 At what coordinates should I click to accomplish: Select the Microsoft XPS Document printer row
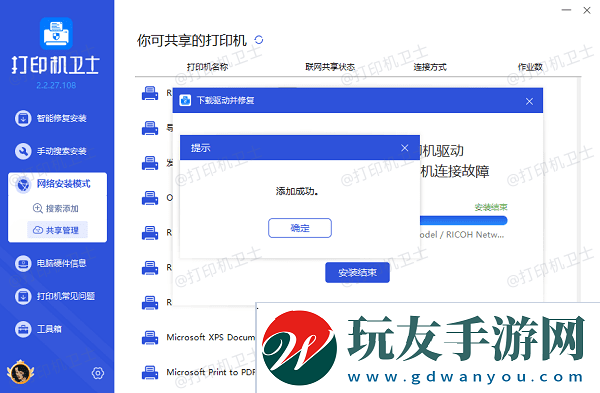pos(197,338)
